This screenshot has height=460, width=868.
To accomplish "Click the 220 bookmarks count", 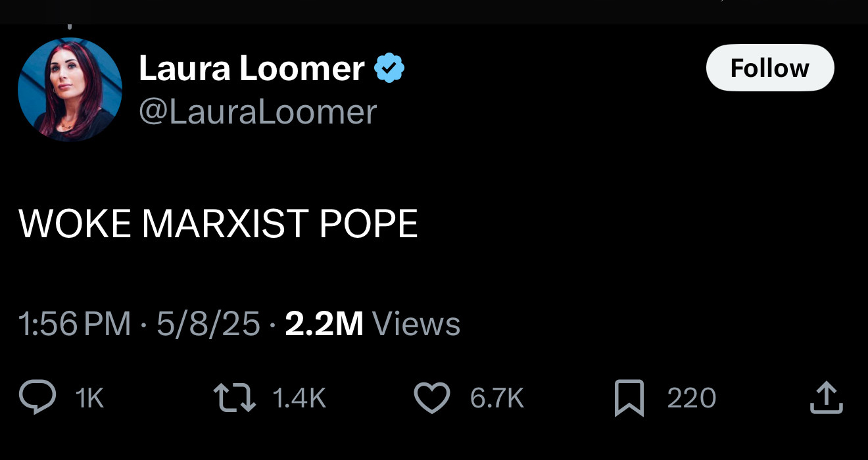I will pyautogui.click(x=692, y=398).
